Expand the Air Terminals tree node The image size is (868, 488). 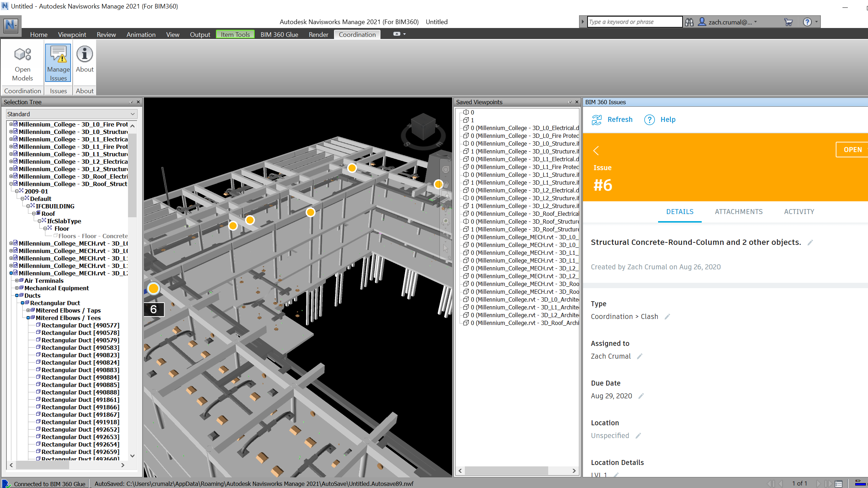tap(17, 281)
